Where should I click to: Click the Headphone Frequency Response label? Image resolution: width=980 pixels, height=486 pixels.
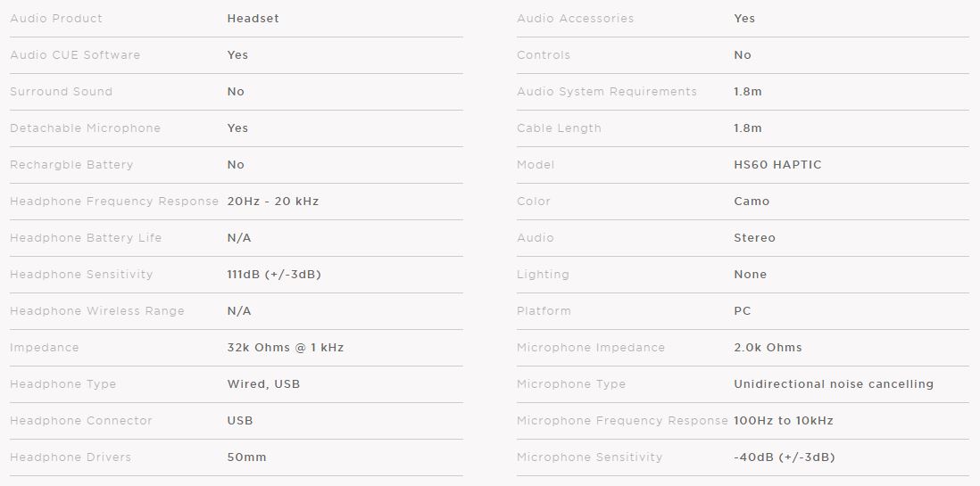pyautogui.click(x=114, y=202)
